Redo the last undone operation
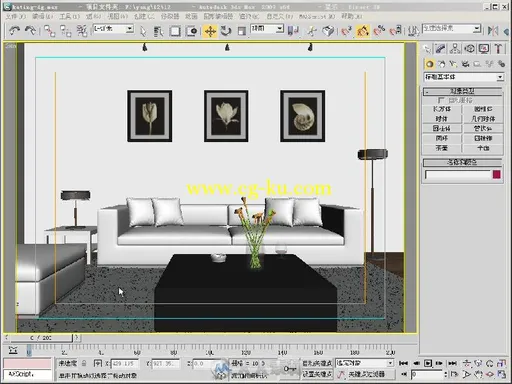This screenshot has height=384, width=512. 31,31
